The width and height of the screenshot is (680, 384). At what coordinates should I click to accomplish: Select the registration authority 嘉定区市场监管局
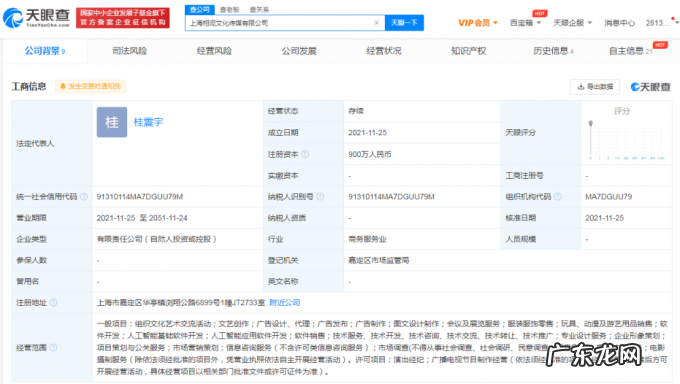[x=379, y=260]
